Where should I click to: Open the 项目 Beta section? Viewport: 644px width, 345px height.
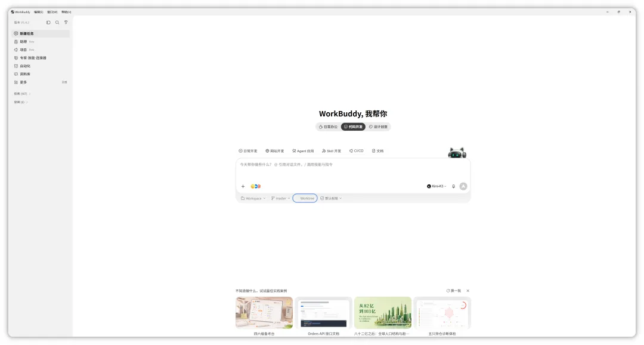(41, 50)
